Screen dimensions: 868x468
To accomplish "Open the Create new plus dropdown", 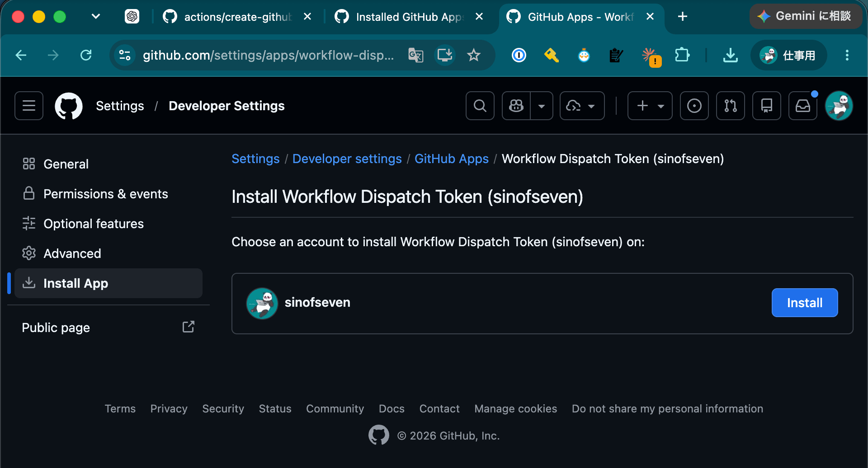I will (650, 106).
